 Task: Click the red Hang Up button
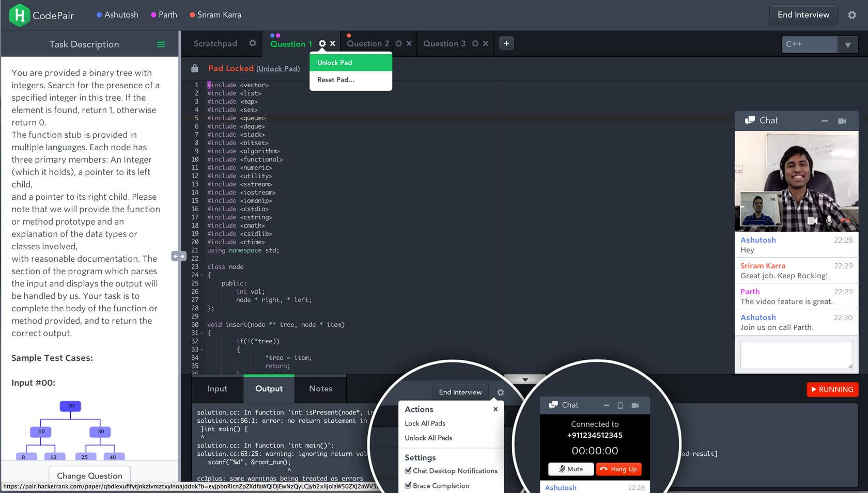pyautogui.click(x=619, y=469)
